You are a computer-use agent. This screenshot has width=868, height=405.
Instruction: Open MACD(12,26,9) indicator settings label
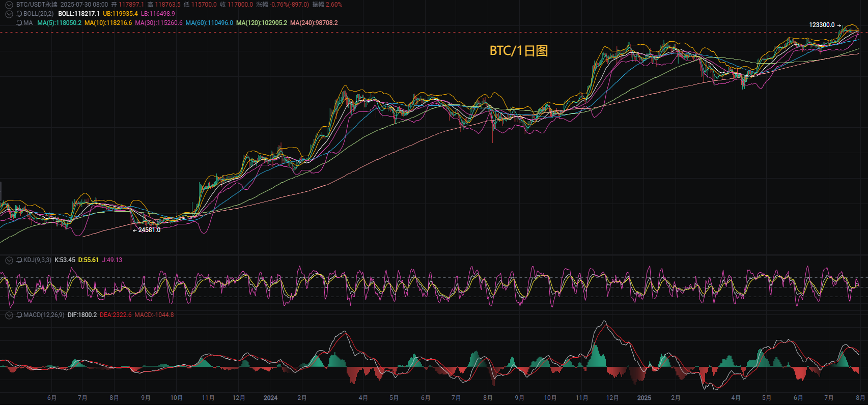[44, 315]
